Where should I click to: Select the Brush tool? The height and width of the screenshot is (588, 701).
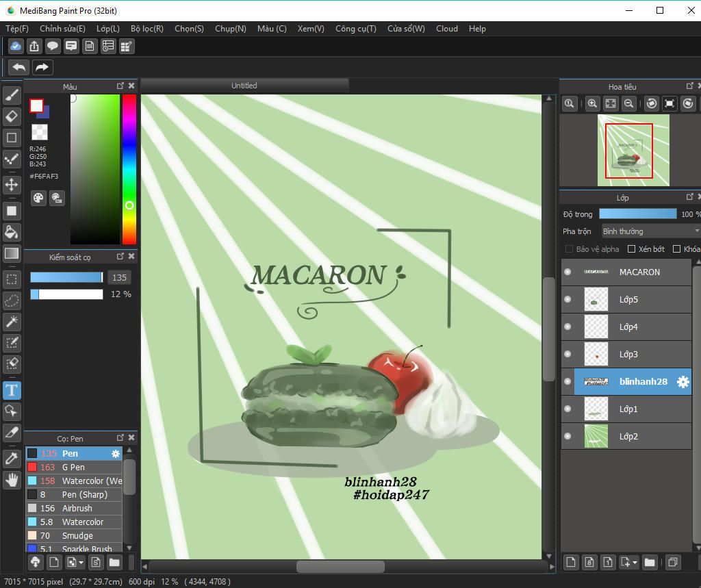coord(12,94)
